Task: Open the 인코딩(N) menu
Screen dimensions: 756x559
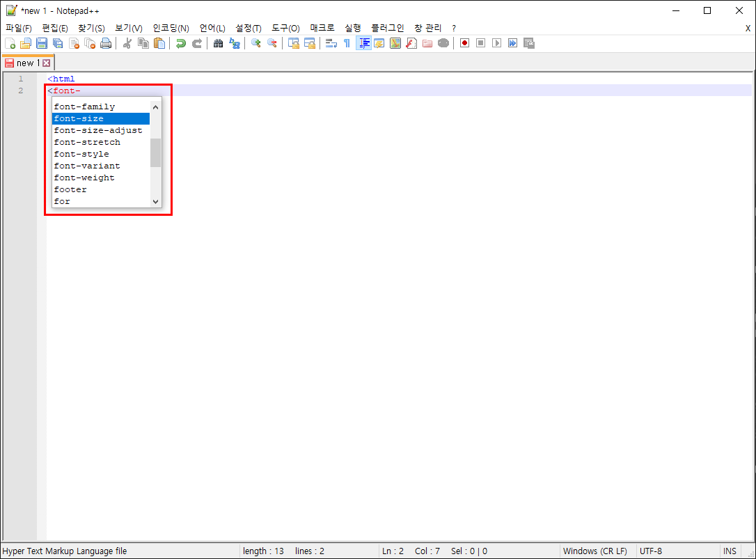Action: 171,28
